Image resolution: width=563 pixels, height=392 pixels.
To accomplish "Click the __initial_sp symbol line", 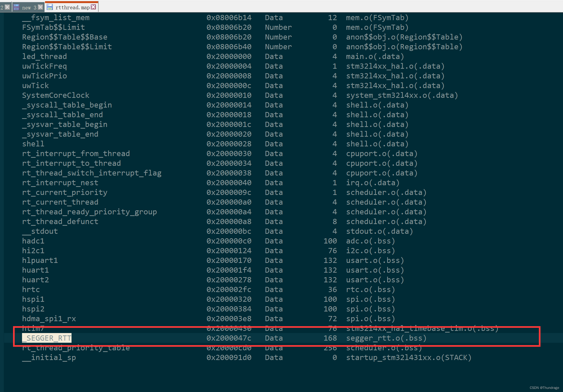I will point(49,357).
